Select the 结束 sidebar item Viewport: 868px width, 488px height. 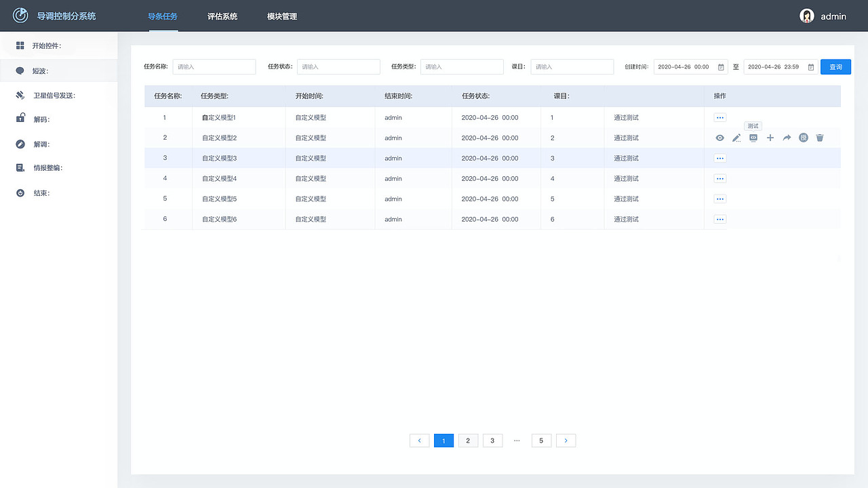point(59,193)
